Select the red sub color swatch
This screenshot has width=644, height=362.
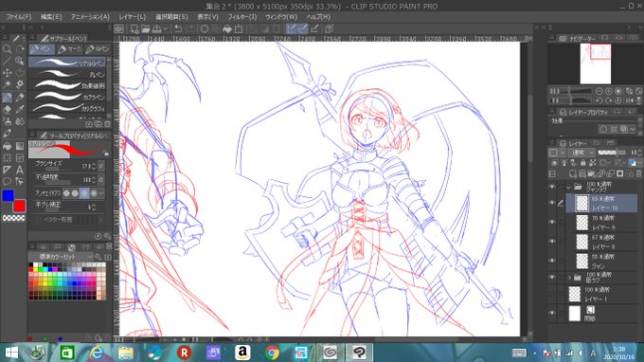pos(19,206)
